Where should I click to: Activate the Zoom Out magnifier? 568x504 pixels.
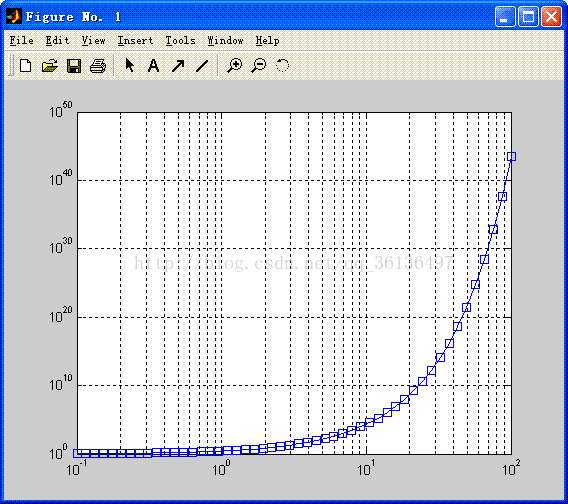(x=259, y=66)
